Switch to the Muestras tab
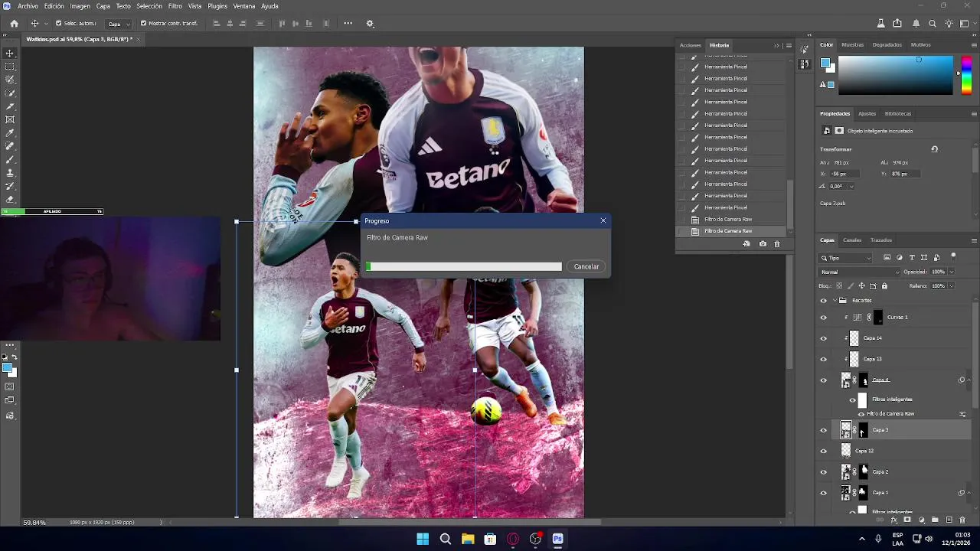Image resolution: width=980 pixels, height=551 pixels. point(852,45)
